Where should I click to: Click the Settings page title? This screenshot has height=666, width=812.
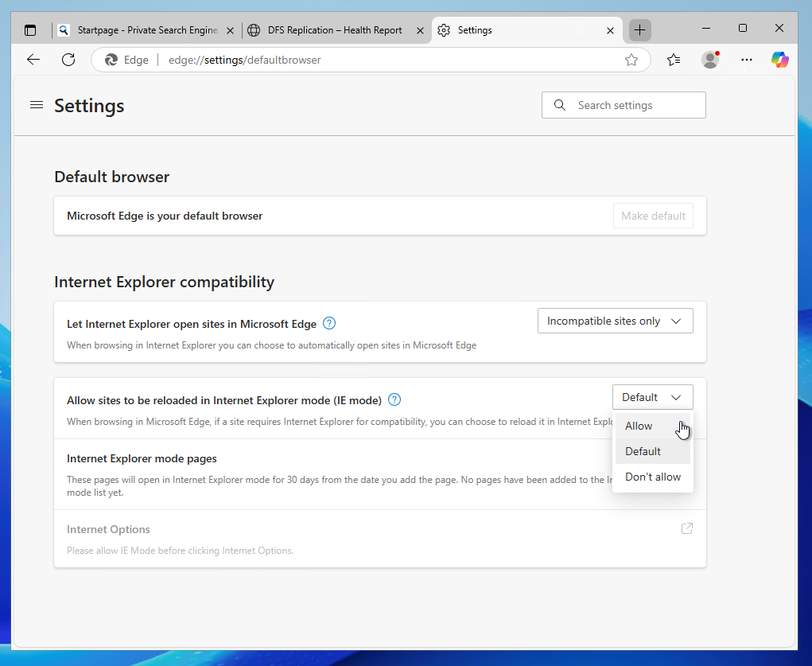89,106
